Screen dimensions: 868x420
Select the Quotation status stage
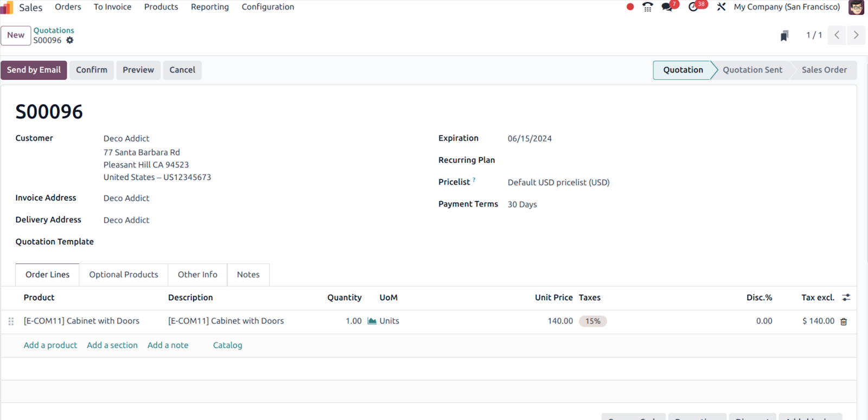tap(683, 70)
